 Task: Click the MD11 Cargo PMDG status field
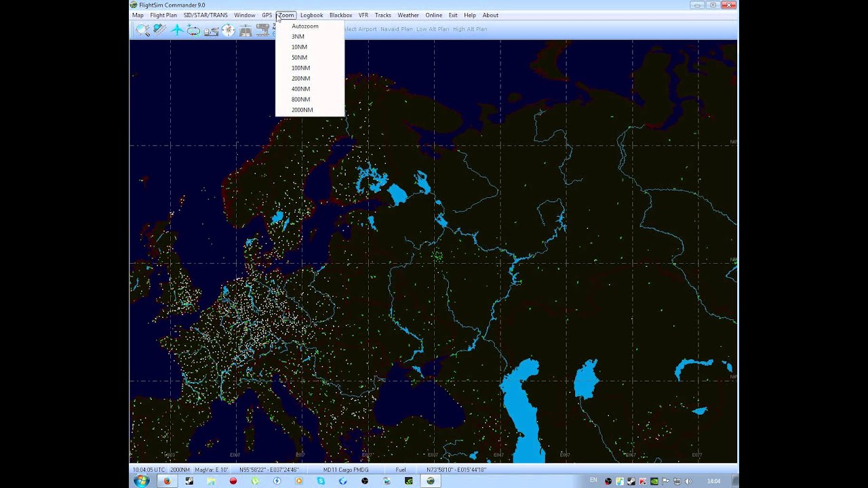(345, 470)
